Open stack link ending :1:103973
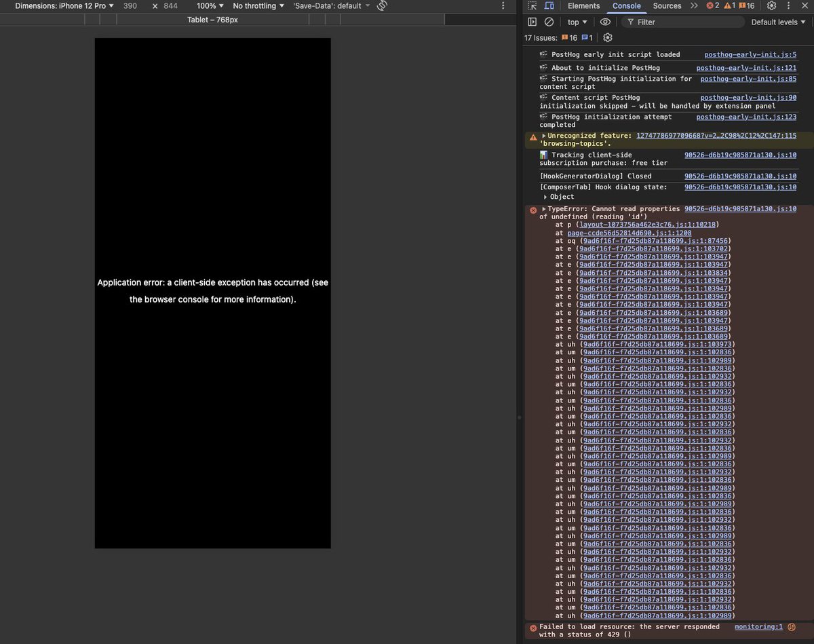 click(658, 344)
